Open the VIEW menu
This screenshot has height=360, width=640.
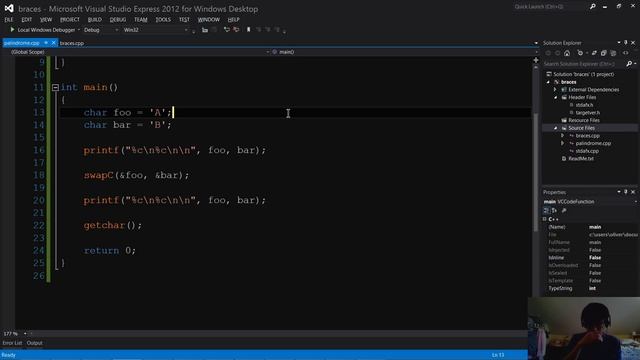point(46,20)
